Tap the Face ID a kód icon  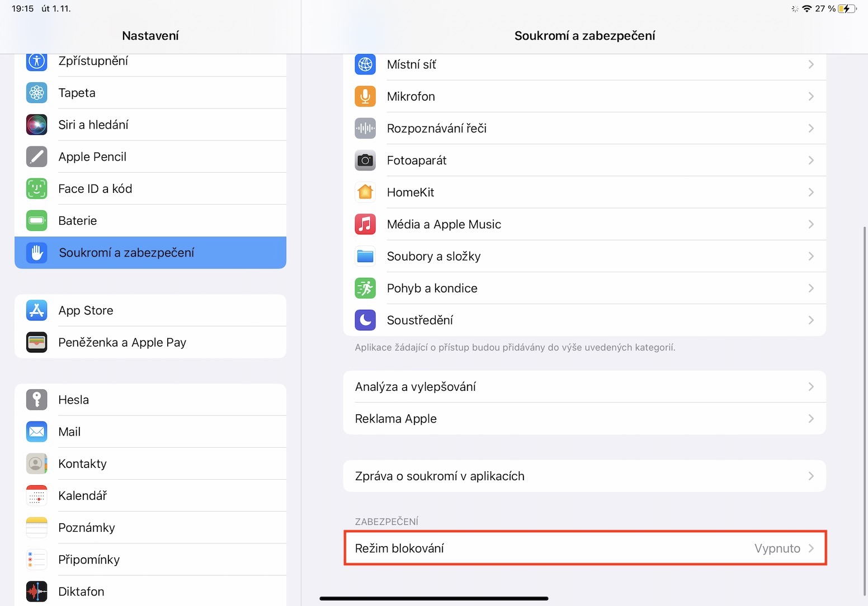point(37,188)
